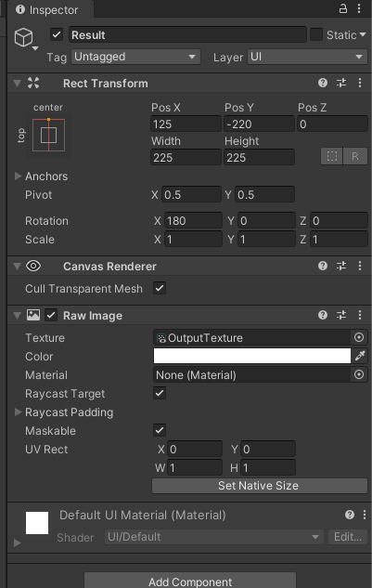Click the Set Native Size button
Image resolution: width=372 pixels, height=588 pixels.
click(x=259, y=486)
